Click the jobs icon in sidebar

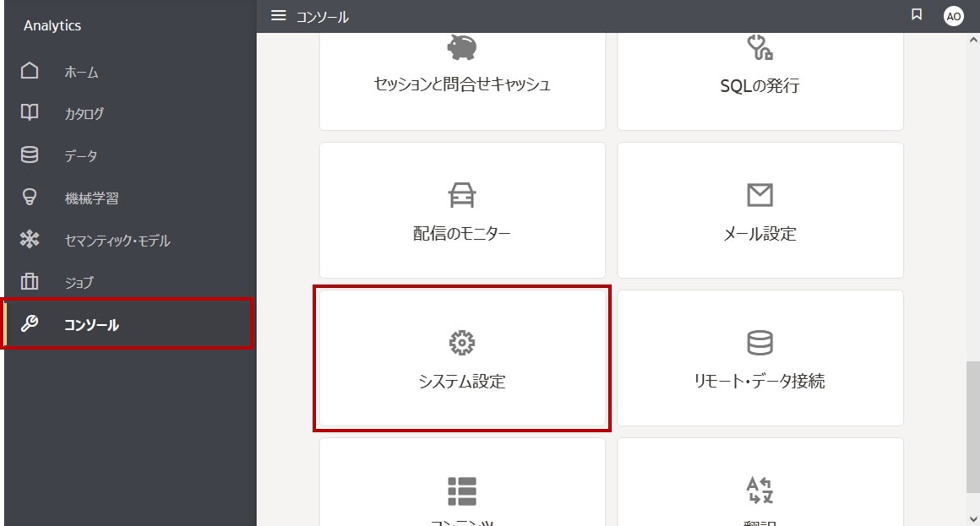pos(30,281)
